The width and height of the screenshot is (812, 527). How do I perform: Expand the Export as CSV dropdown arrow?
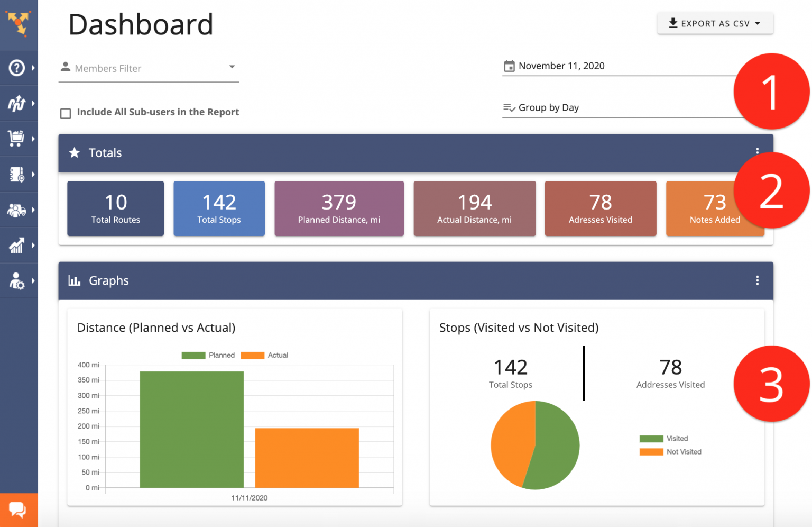[758, 23]
